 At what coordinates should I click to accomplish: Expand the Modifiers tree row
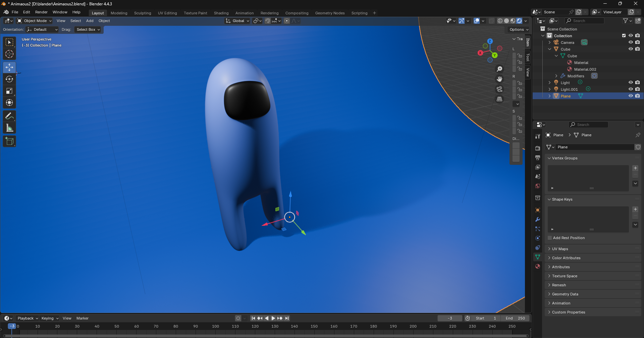(x=556, y=76)
